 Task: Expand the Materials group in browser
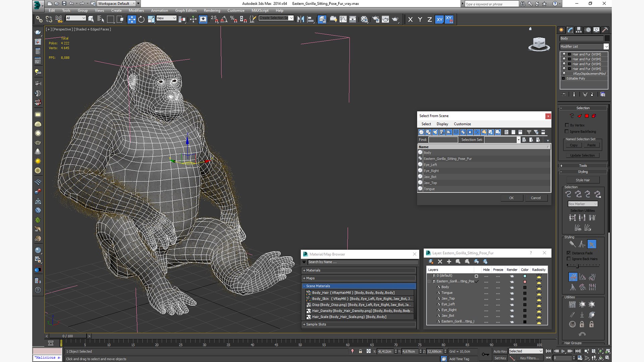[x=359, y=270]
